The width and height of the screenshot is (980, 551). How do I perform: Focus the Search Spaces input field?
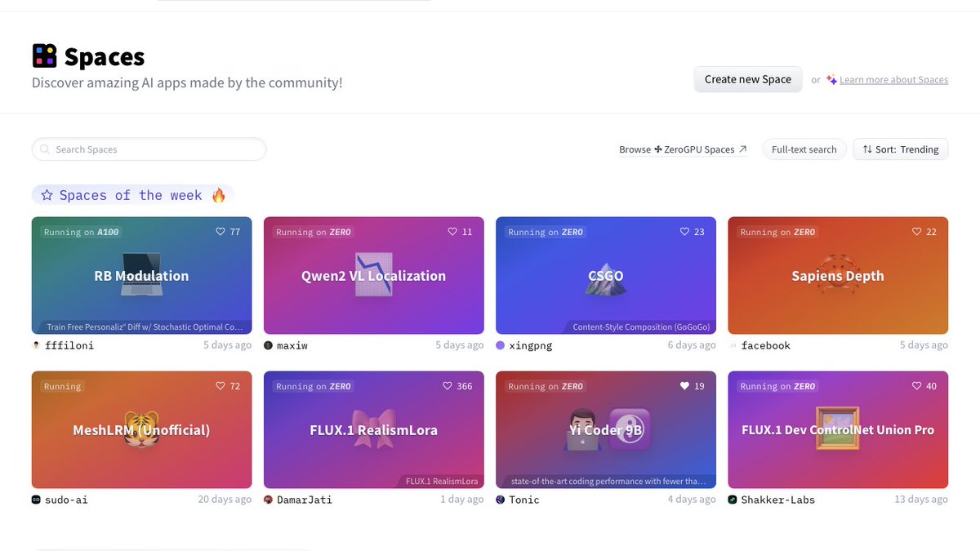149,149
